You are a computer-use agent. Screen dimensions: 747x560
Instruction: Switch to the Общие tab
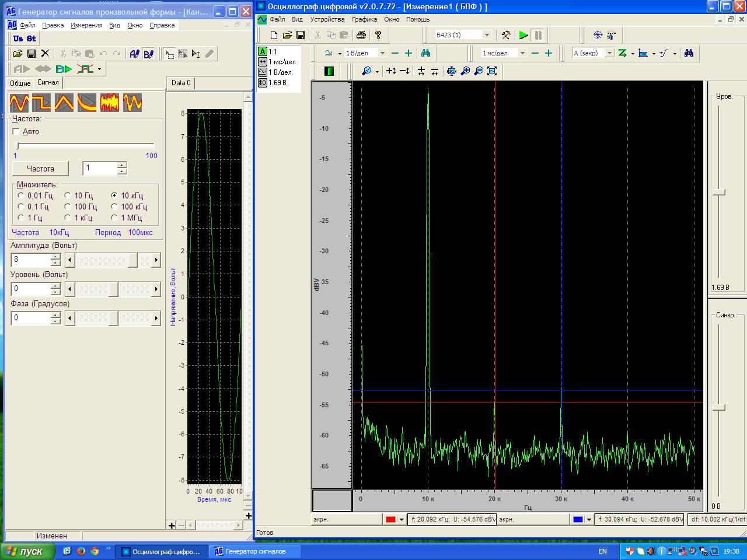click(20, 83)
